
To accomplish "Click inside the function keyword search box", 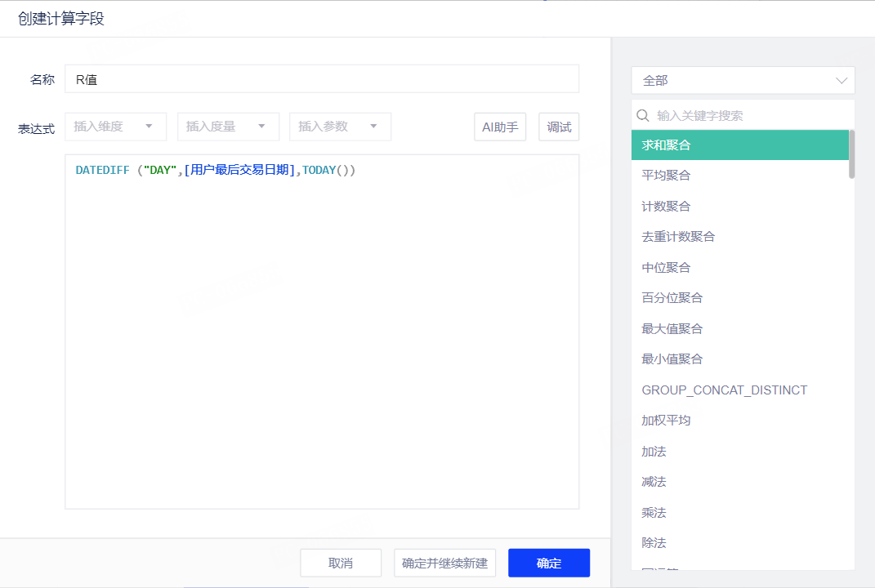I will (748, 116).
